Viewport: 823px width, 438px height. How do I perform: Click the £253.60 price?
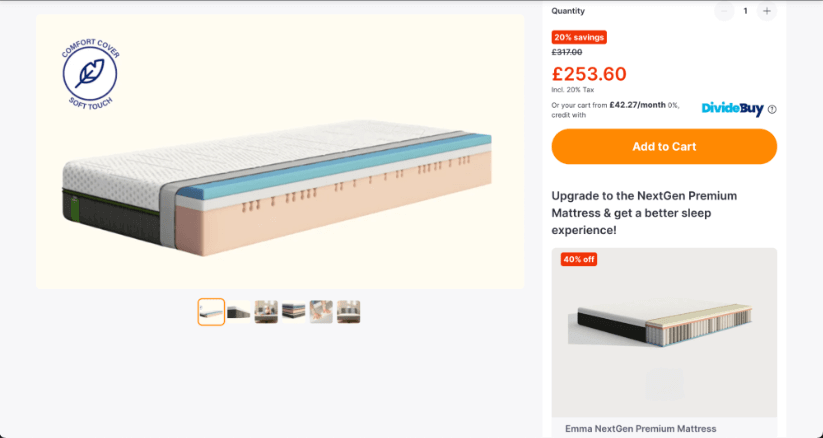pyautogui.click(x=589, y=74)
